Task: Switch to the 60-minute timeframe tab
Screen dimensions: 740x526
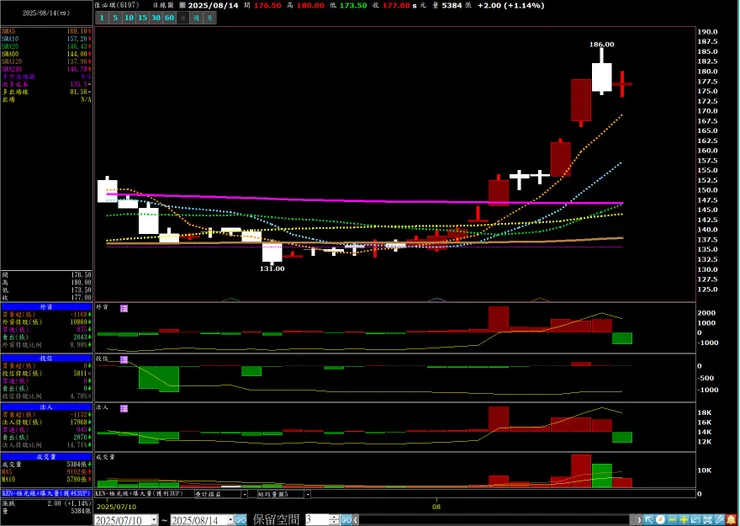Action: tap(169, 18)
